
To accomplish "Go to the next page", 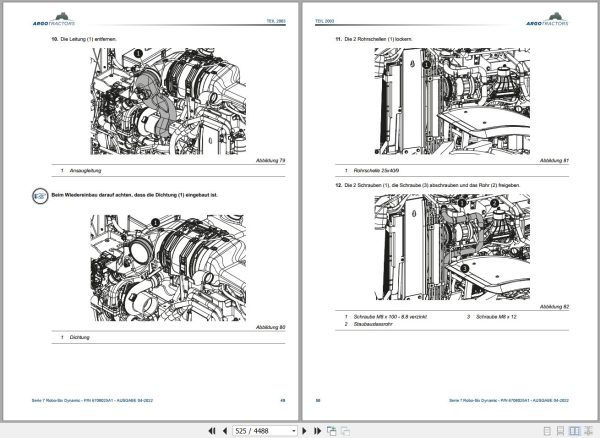I will (305, 431).
